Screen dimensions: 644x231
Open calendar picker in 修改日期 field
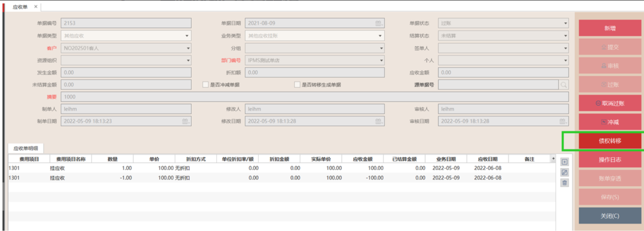378,121
